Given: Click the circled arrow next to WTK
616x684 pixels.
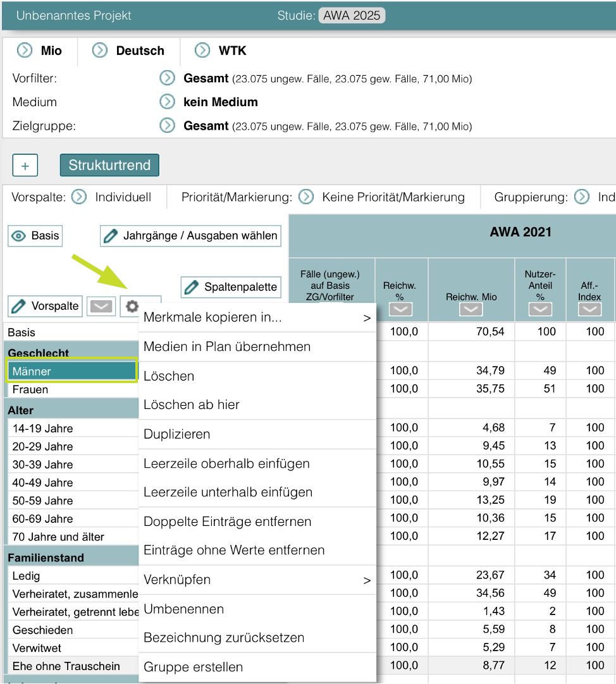Looking at the screenshot, I should point(202,51).
